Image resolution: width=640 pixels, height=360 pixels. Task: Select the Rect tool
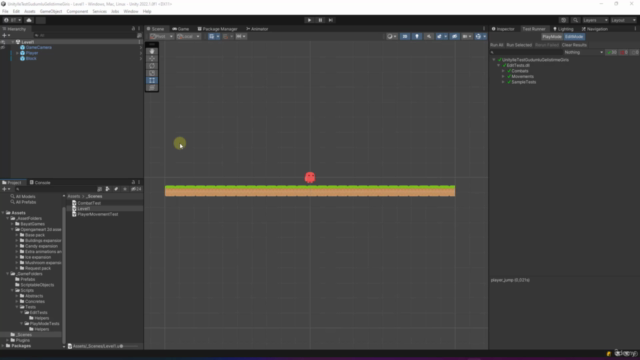point(152,80)
